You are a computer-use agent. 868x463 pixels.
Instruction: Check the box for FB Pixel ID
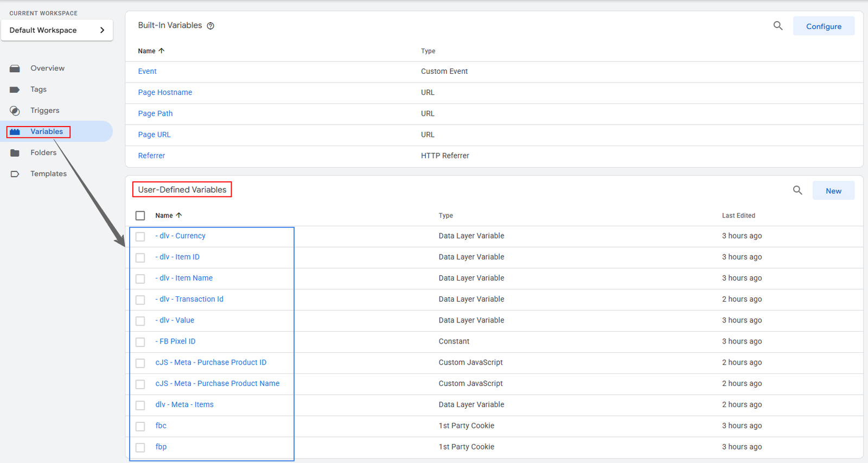pos(141,343)
